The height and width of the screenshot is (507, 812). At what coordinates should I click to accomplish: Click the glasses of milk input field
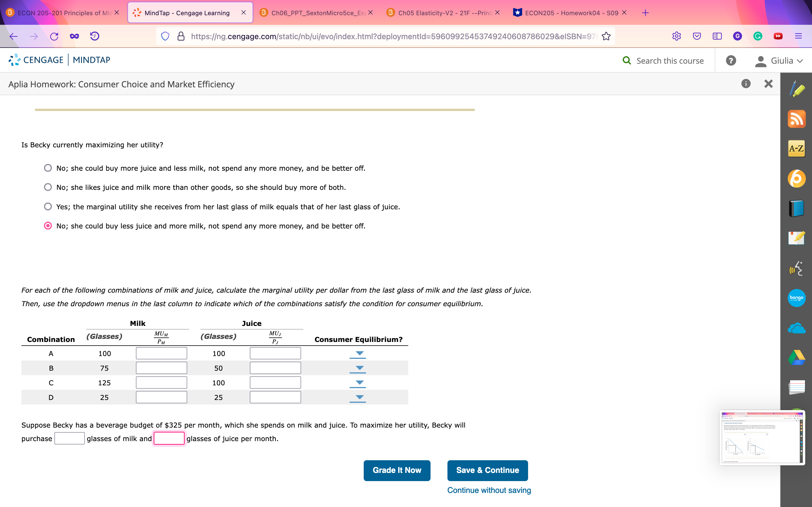[x=69, y=438]
